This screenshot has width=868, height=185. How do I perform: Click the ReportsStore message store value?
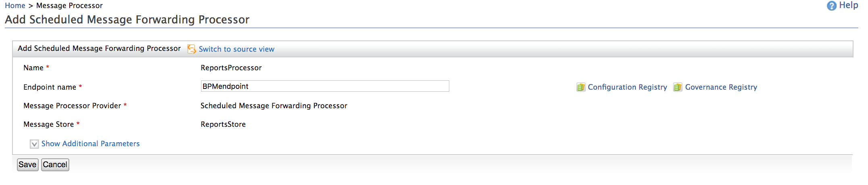(x=223, y=124)
